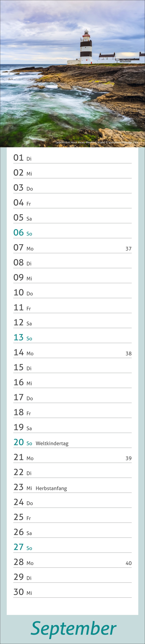This screenshot has height=644, width=145.
Task: Click the 30 Mi date row
Action: point(72,592)
